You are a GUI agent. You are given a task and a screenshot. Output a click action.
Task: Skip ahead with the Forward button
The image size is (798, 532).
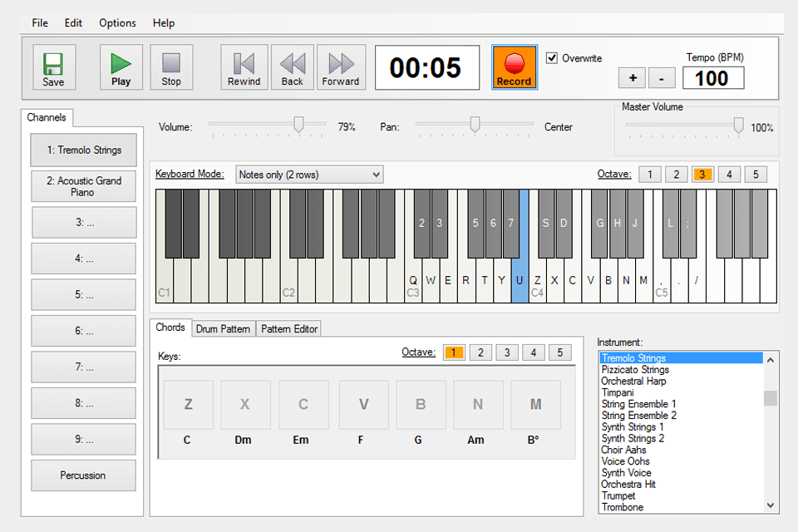click(341, 67)
